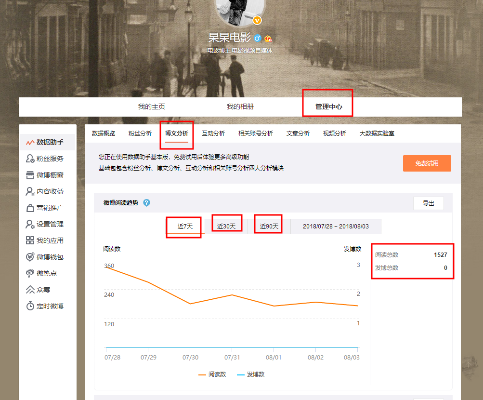Click the 呆呆电影 profile name
Image resolution: width=483 pixels, height=400 pixels.
230,38
